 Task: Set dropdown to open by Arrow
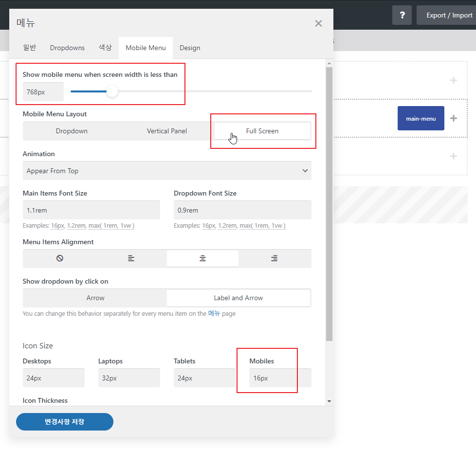[95, 298]
